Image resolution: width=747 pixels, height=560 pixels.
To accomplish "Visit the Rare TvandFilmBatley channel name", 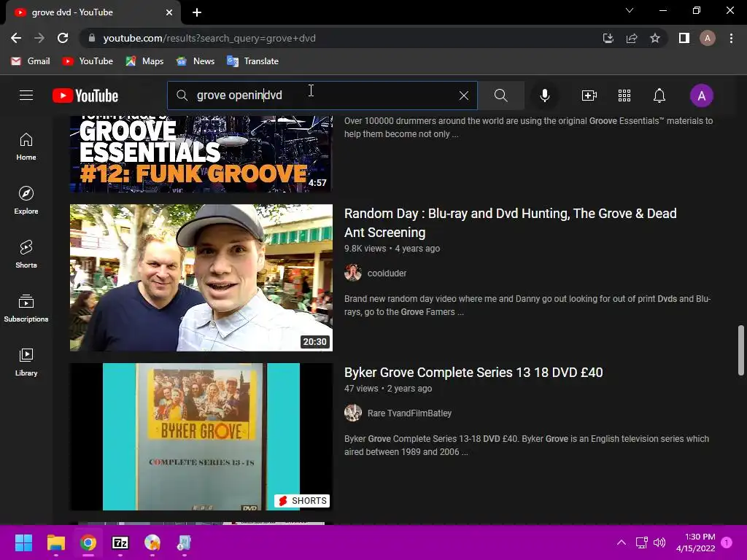I will click(x=409, y=413).
